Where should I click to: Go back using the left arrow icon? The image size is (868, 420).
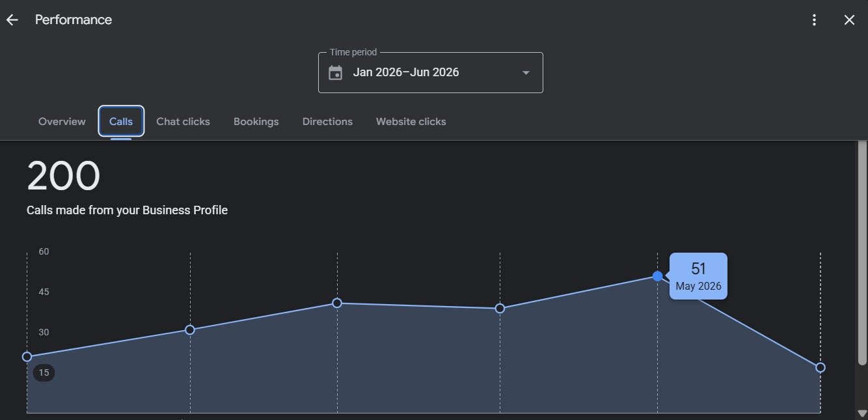pyautogui.click(x=12, y=20)
